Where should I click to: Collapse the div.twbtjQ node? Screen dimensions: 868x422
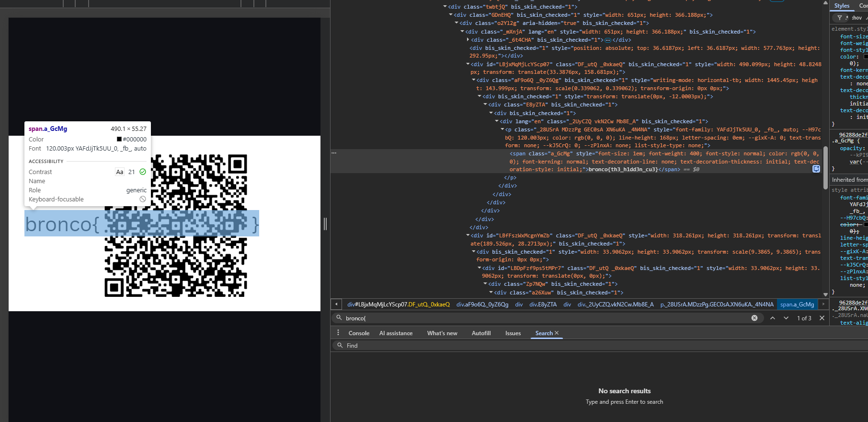coord(445,7)
